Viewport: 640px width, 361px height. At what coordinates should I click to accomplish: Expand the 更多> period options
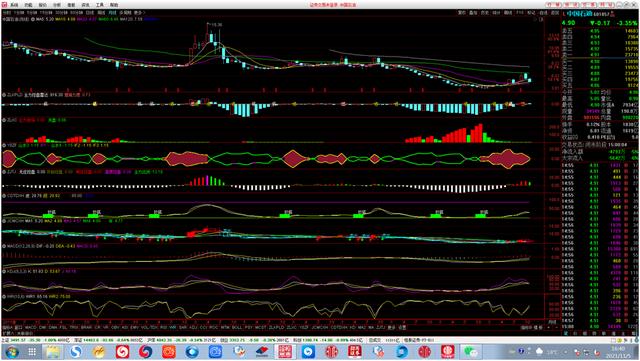click(139, 13)
